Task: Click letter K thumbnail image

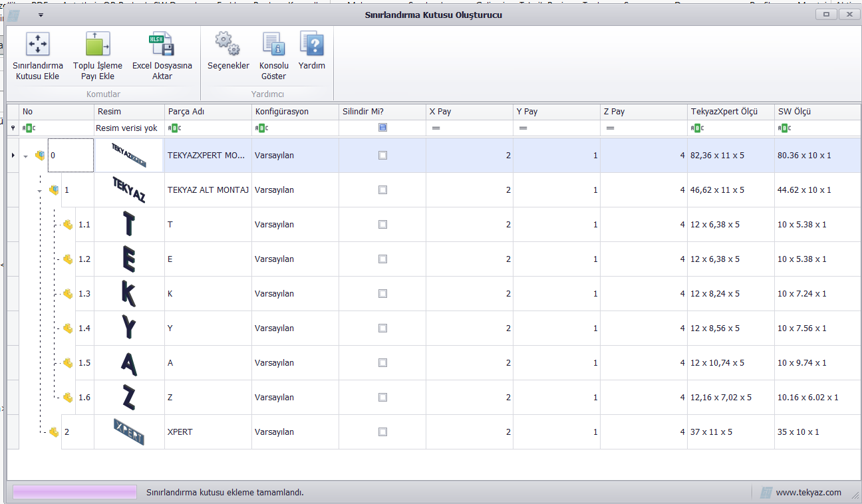Action: point(129,294)
